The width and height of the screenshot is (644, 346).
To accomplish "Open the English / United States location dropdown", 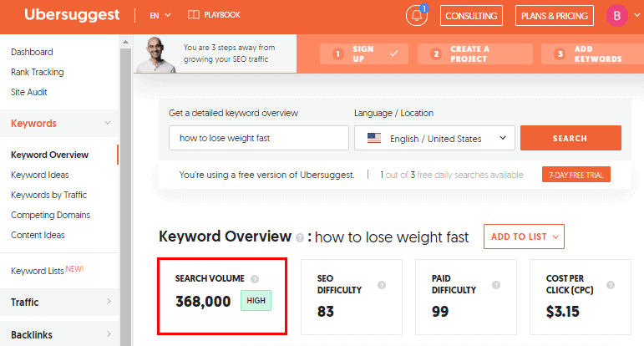I will (434, 138).
